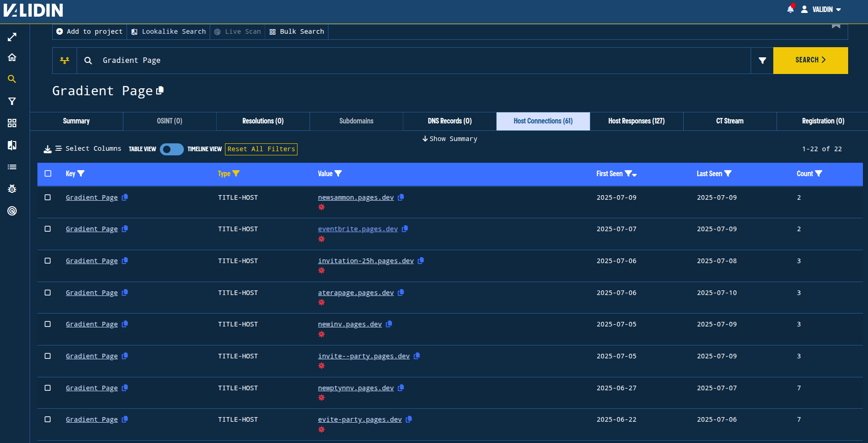The width and height of the screenshot is (868, 443).
Task: Open Host Responses (127) tab
Action: pyautogui.click(x=636, y=121)
